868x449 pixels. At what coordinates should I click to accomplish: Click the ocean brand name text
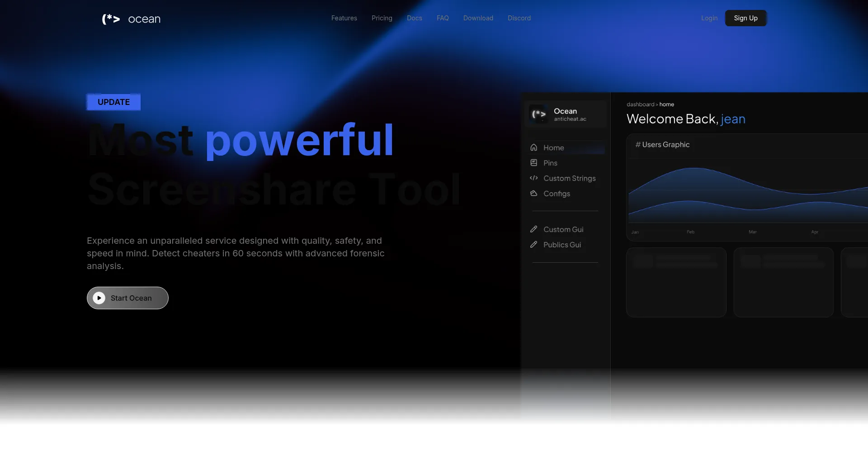tap(144, 19)
